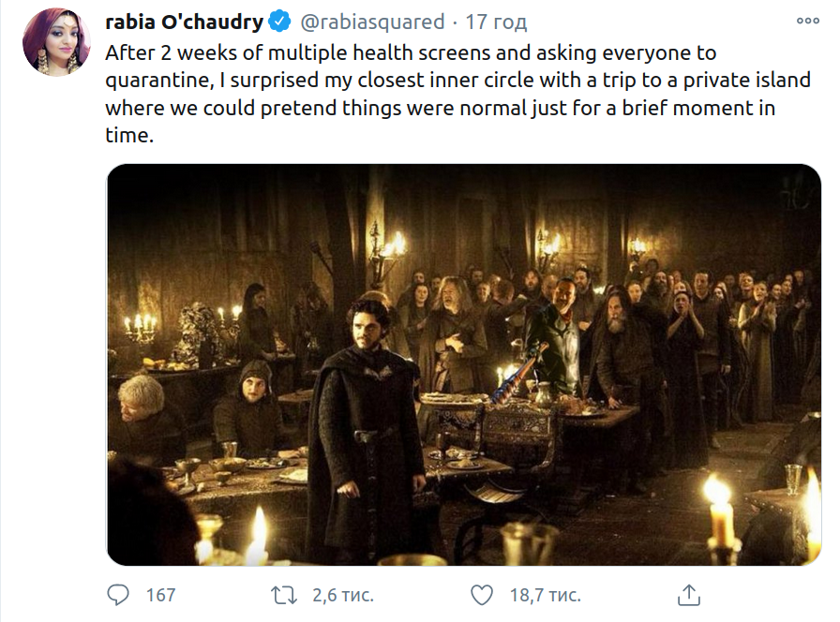This screenshot has width=840, height=622.
Task: Click the retweet arrows icon
Action: click(x=282, y=594)
